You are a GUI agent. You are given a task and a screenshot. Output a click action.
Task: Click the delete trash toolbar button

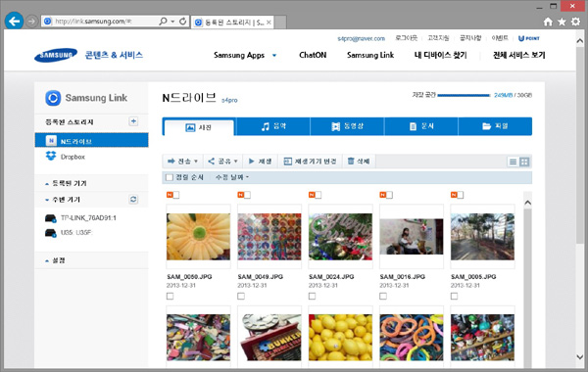pos(359,162)
